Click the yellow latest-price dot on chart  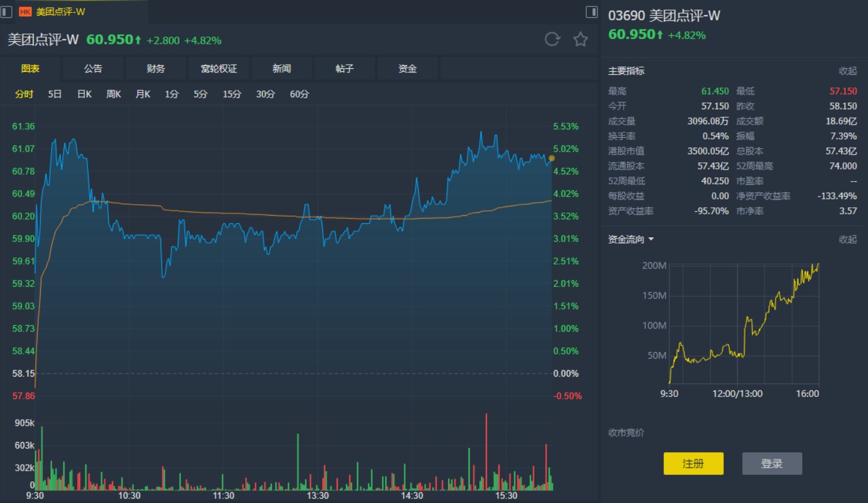[552, 158]
